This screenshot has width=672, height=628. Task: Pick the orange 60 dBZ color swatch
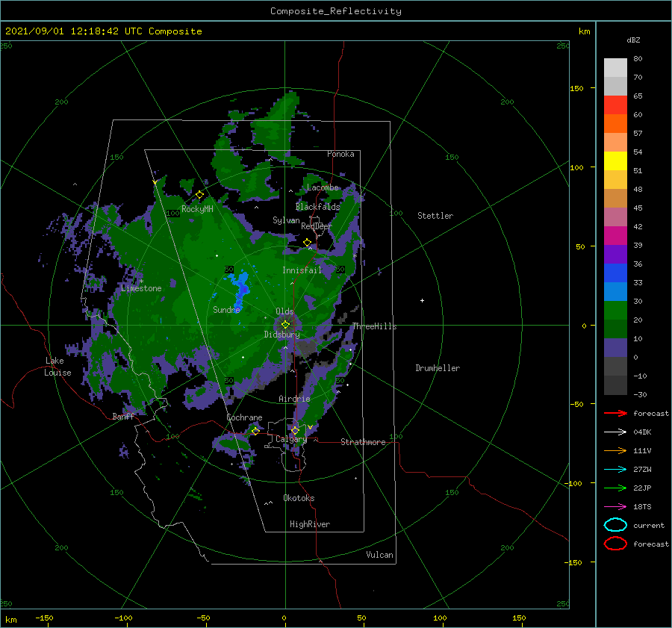click(x=615, y=123)
